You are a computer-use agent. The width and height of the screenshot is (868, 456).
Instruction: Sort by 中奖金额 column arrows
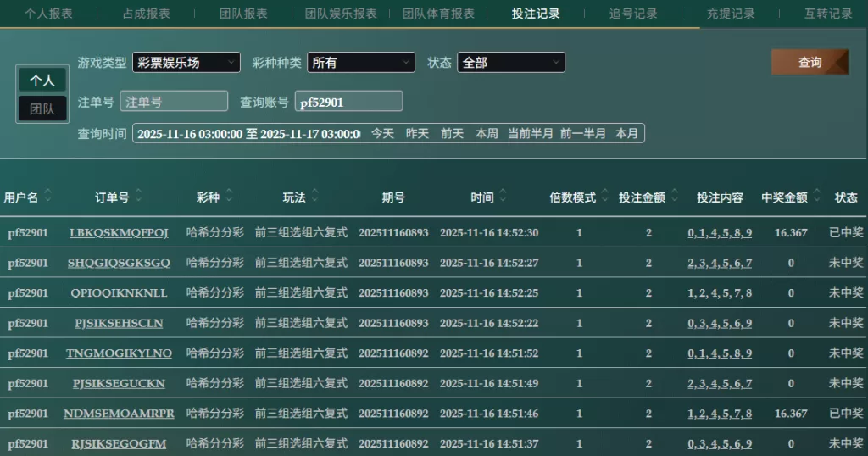coord(817,197)
